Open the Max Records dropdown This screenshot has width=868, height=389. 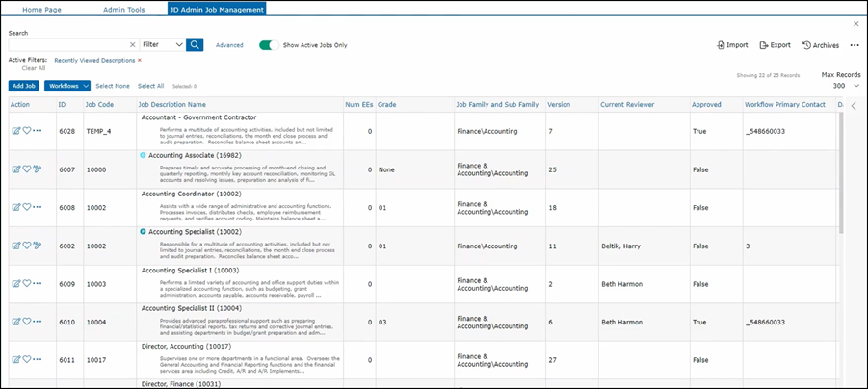coord(845,86)
